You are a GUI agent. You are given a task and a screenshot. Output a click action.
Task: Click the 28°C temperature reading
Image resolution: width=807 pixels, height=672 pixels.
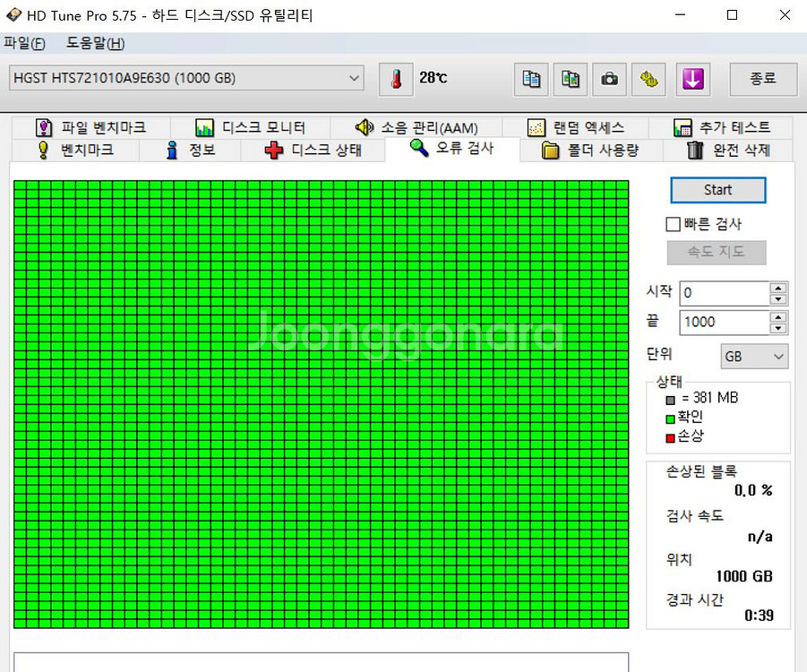click(x=434, y=78)
